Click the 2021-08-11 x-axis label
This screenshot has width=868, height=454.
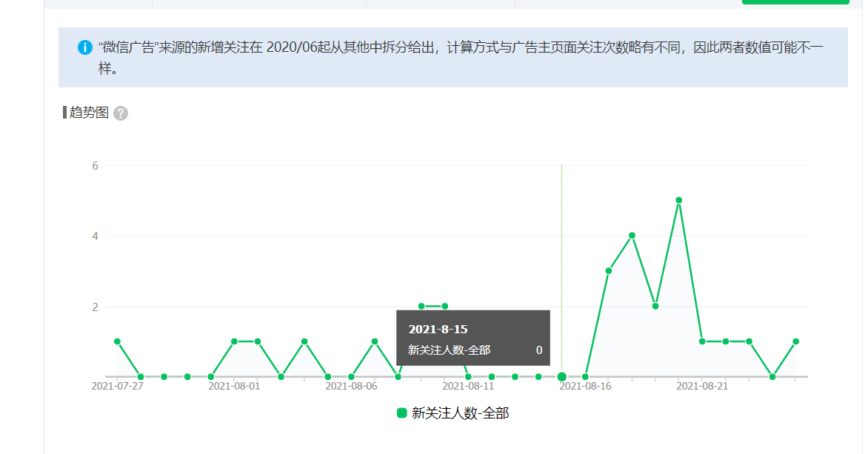pos(468,386)
